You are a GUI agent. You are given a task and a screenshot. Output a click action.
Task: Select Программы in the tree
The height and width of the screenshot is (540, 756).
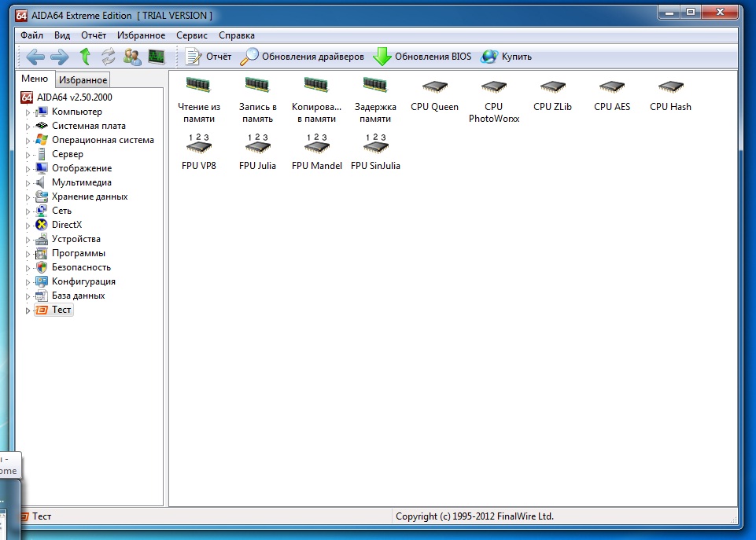(x=78, y=253)
